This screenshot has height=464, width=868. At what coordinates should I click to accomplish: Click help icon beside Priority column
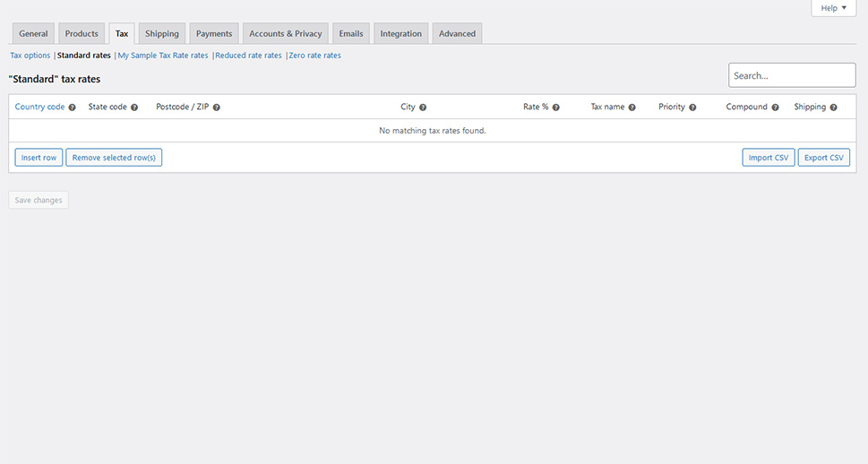(692, 107)
